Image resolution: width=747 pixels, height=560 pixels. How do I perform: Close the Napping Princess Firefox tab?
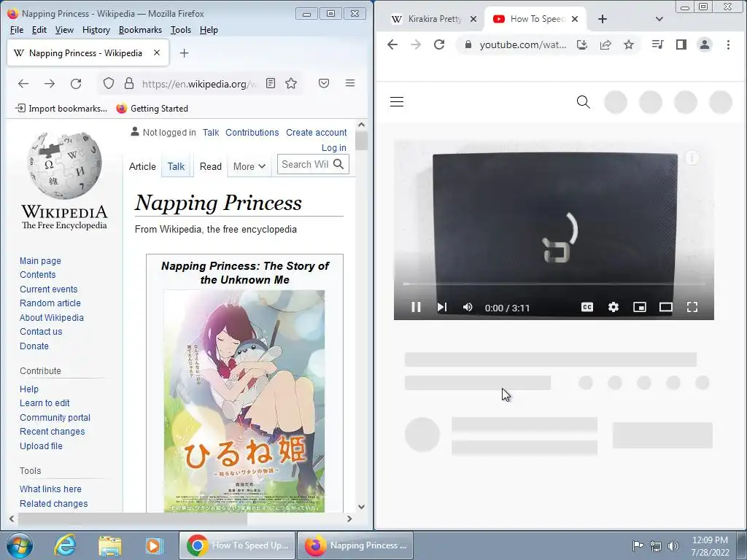(x=157, y=52)
